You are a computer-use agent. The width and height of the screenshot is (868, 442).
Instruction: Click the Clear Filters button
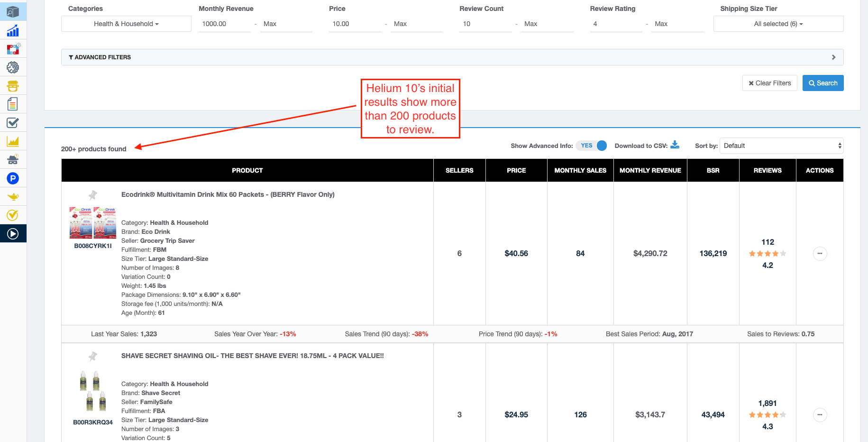770,83
